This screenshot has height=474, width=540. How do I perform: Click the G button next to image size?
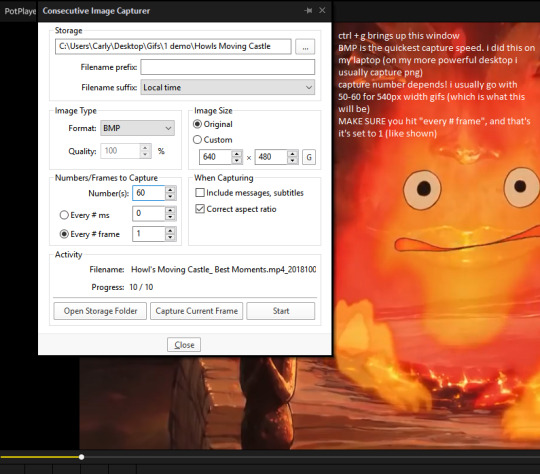[x=309, y=157]
